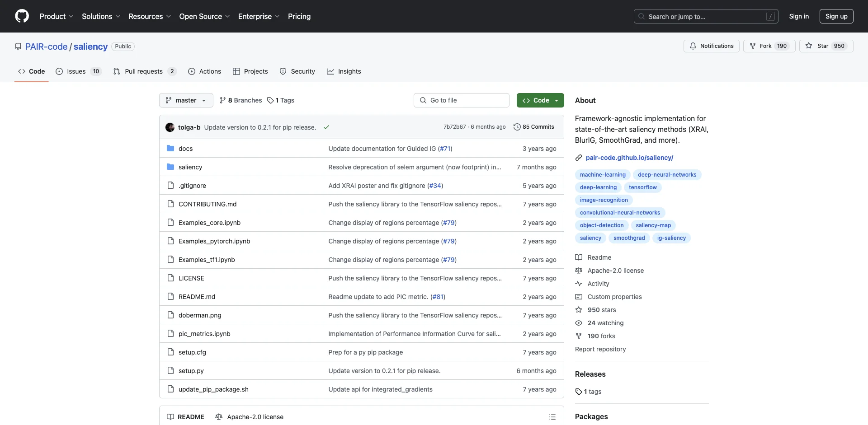Click the README outline list icon
The width and height of the screenshot is (868, 425).
(x=552, y=417)
